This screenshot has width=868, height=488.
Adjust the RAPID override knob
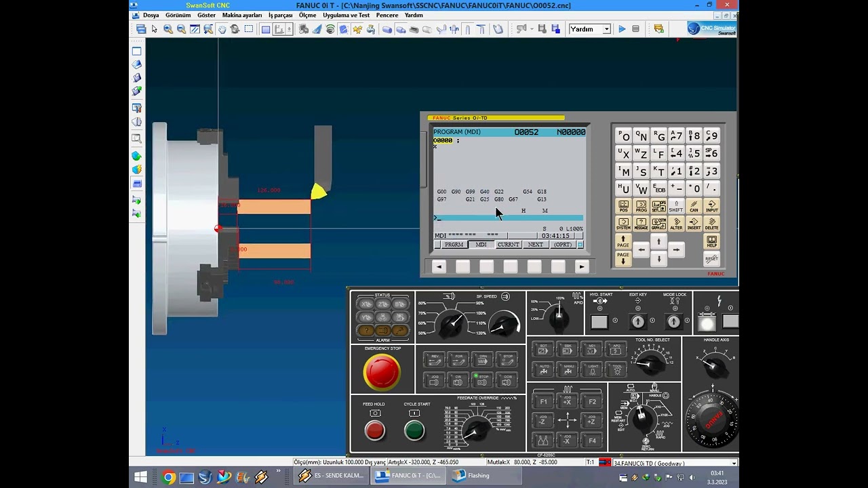[557, 318]
